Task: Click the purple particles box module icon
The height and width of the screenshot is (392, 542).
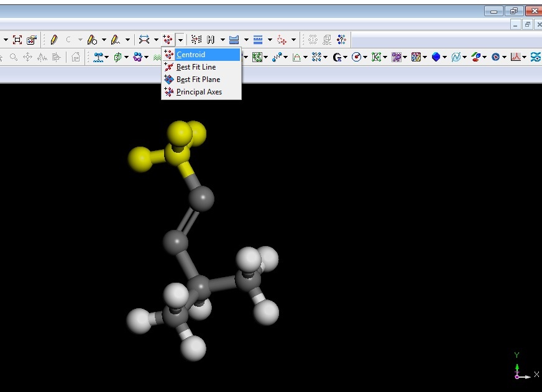Action: 397,57
